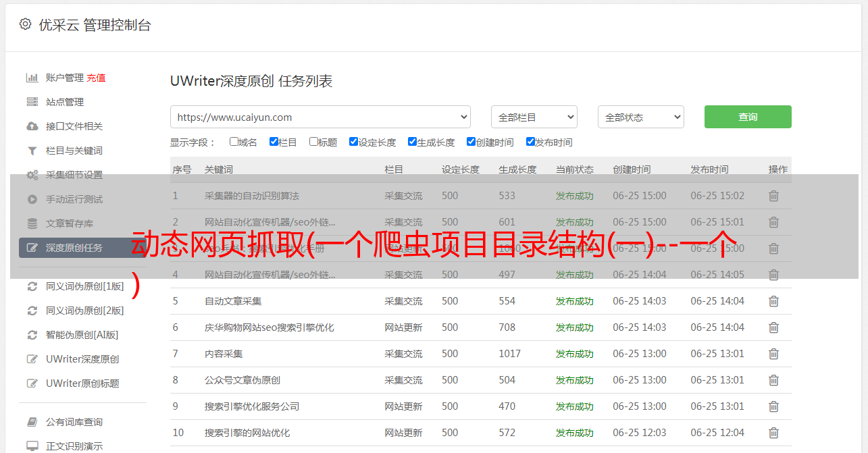Viewport: 868px width, 453px height.
Task: Open the site URL dropdown
Action: (320, 117)
